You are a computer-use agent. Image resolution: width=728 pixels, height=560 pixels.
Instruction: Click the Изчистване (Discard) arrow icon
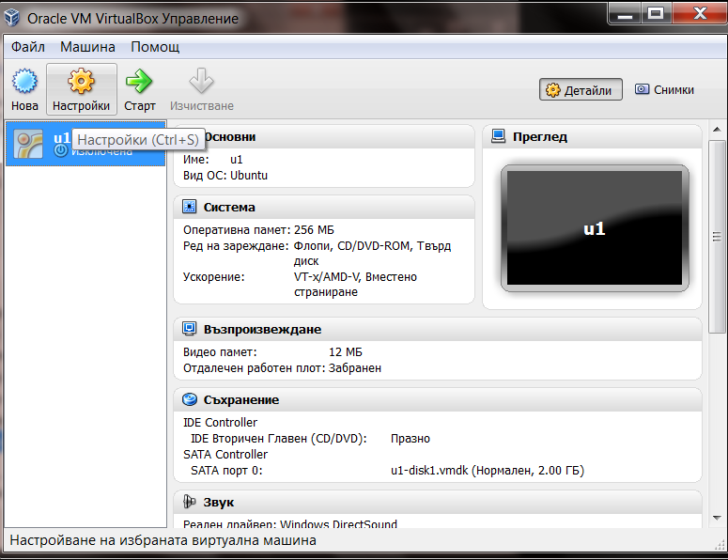[201, 83]
